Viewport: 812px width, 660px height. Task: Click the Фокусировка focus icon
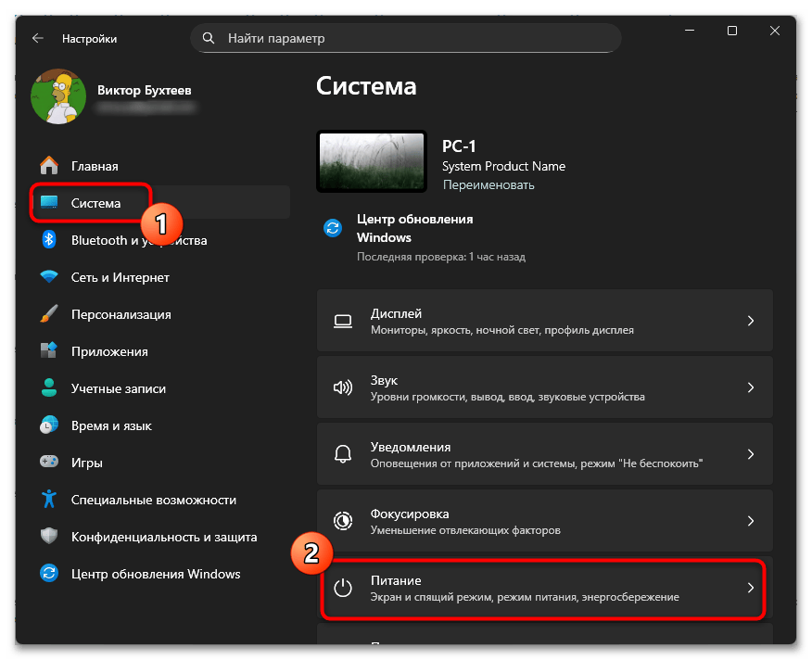coord(343,521)
